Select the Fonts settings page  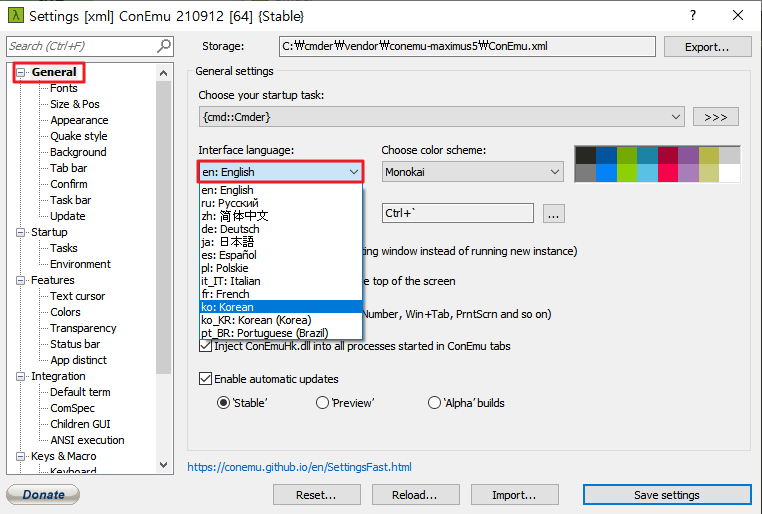click(64, 88)
